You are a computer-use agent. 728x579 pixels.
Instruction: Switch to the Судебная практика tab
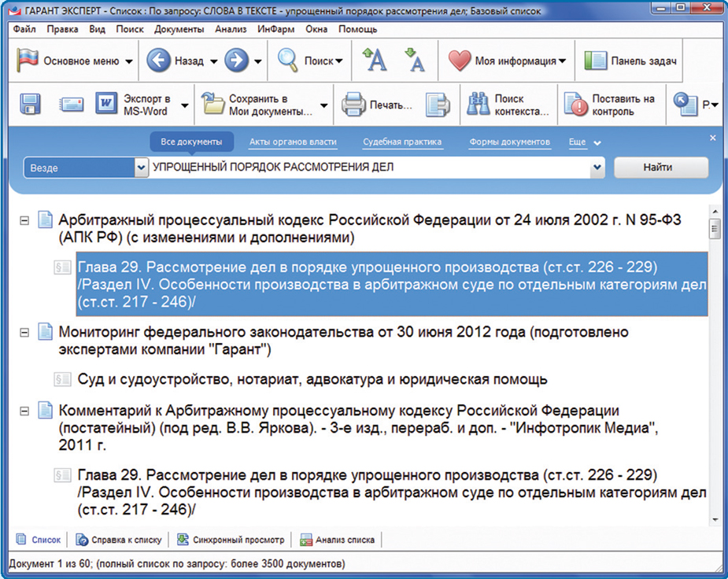[402, 142]
